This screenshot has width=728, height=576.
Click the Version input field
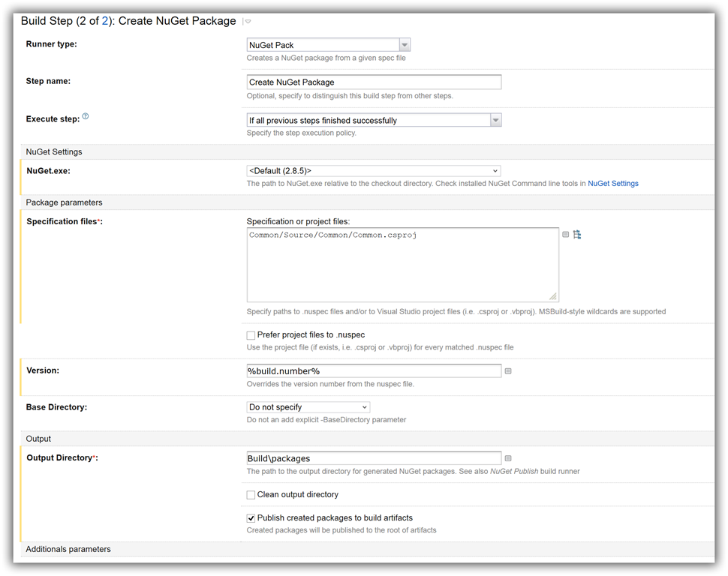click(374, 370)
